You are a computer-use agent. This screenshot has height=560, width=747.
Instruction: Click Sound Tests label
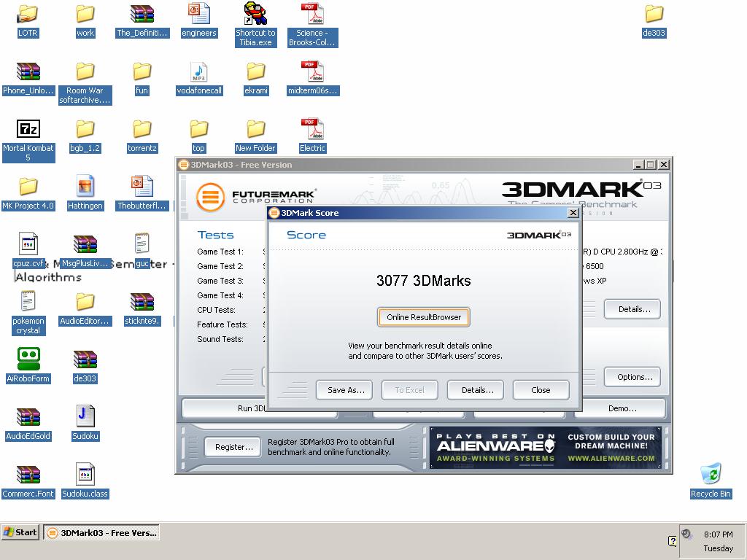click(x=220, y=339)
